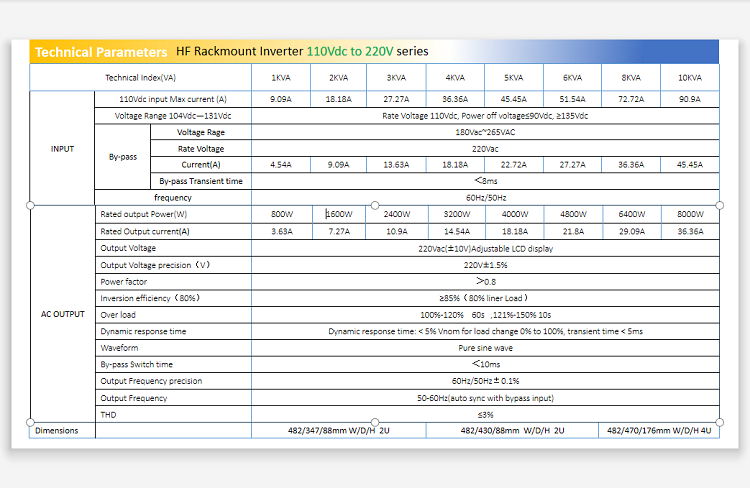The width and height of the screenshot is (750, 488).
Task: Click the "Power factor" row label
Action: point(123,282)
